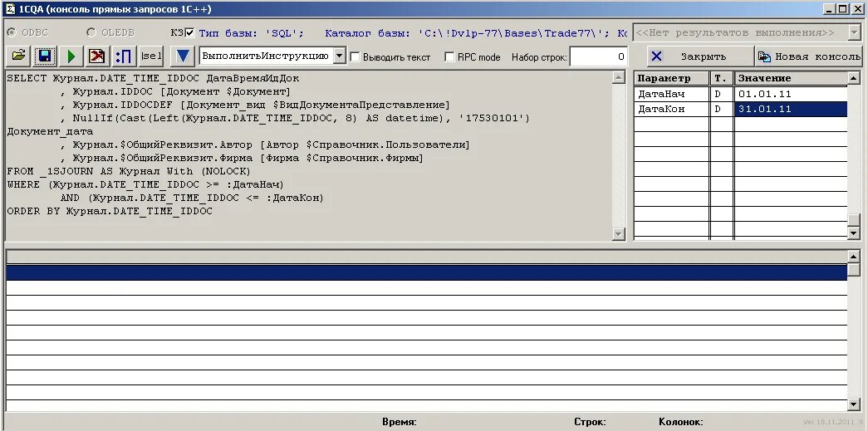Toggle the КЗ checkbox
The height and width of the screenshot is (431, 868).
(190, 32)
